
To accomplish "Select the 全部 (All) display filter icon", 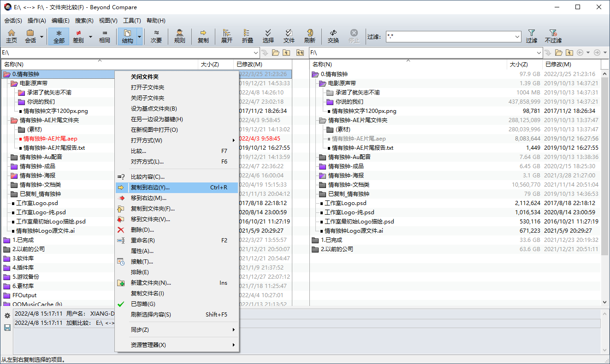I will pos(59,36).
